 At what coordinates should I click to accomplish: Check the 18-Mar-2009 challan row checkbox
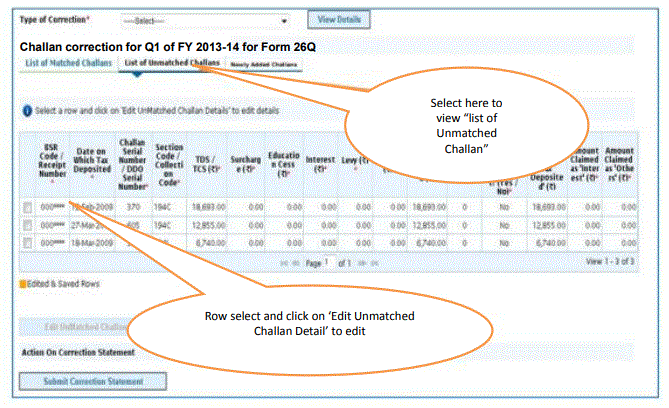(x=30, y=242)
